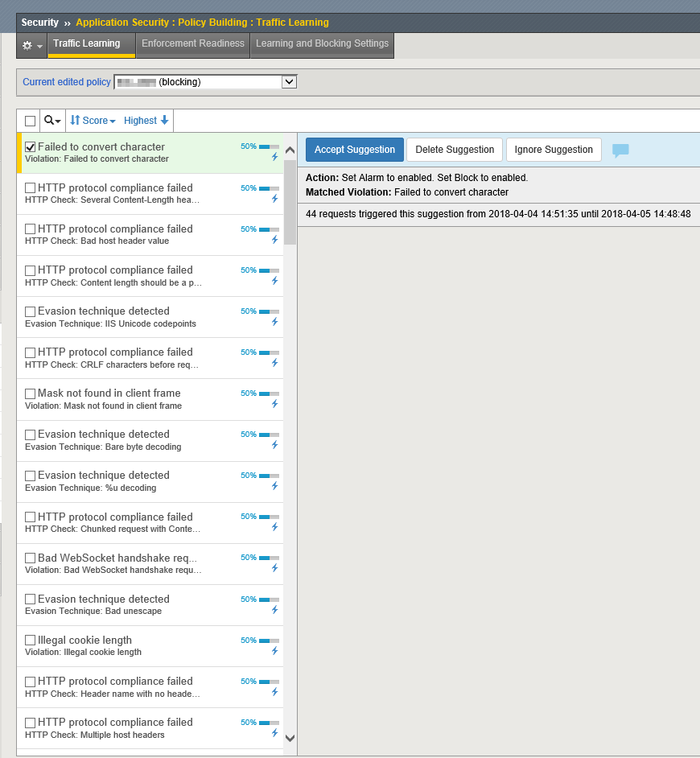The image size is (700, 758).
Task: Check the Bad host header value suggestion
Action: (x=30, y=229)
